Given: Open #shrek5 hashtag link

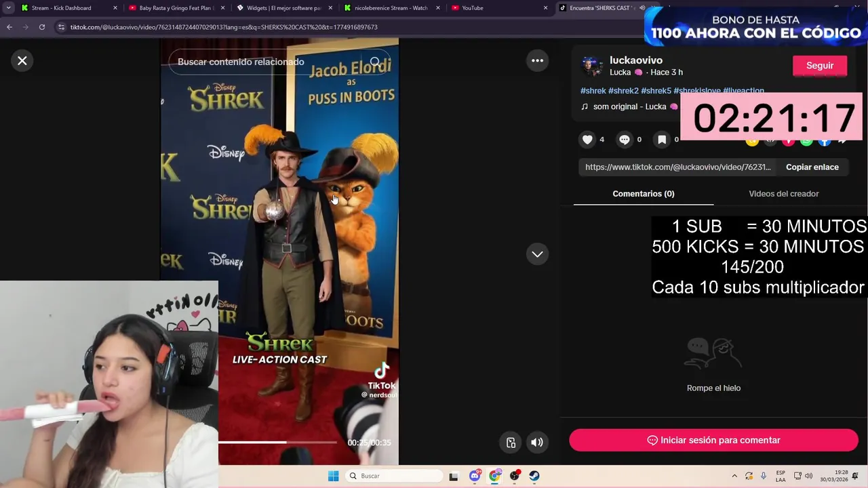Looking at the screenshot, I should [656, 91].
